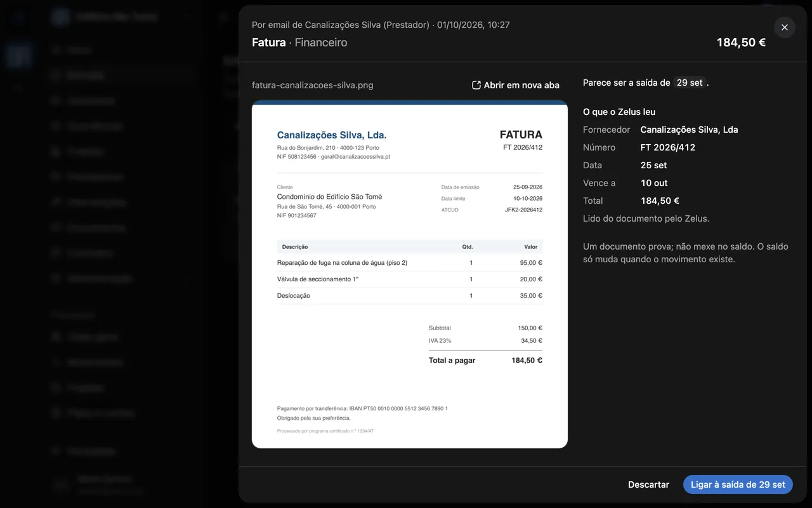
Task: Click invoice line "Deslocação"
Action: (x=294, y=296)
